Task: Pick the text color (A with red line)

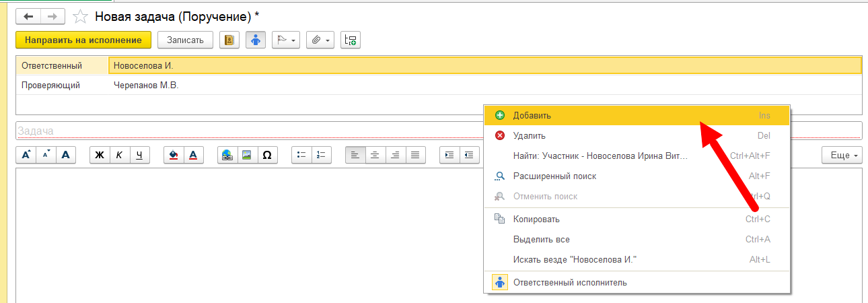Action: pos(193,155)
